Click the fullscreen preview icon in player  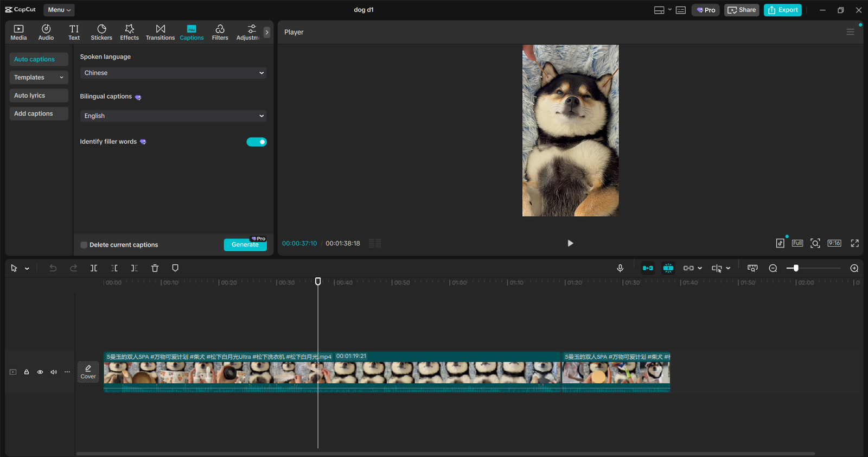854,243
